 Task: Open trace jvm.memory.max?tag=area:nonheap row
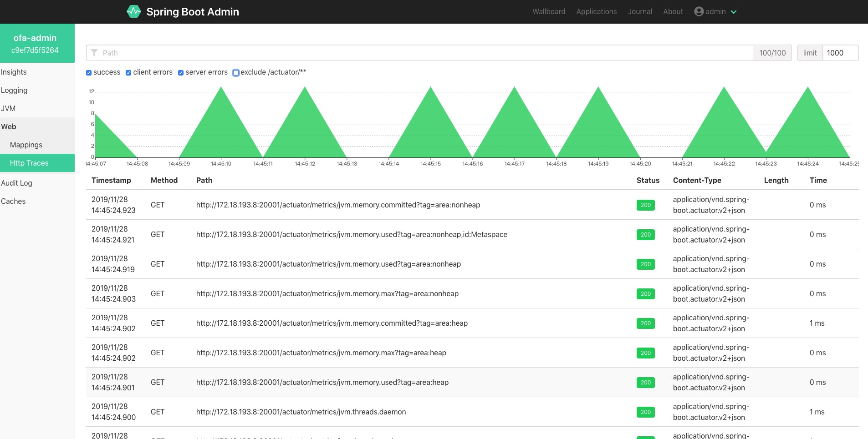(x=472, y=293)
